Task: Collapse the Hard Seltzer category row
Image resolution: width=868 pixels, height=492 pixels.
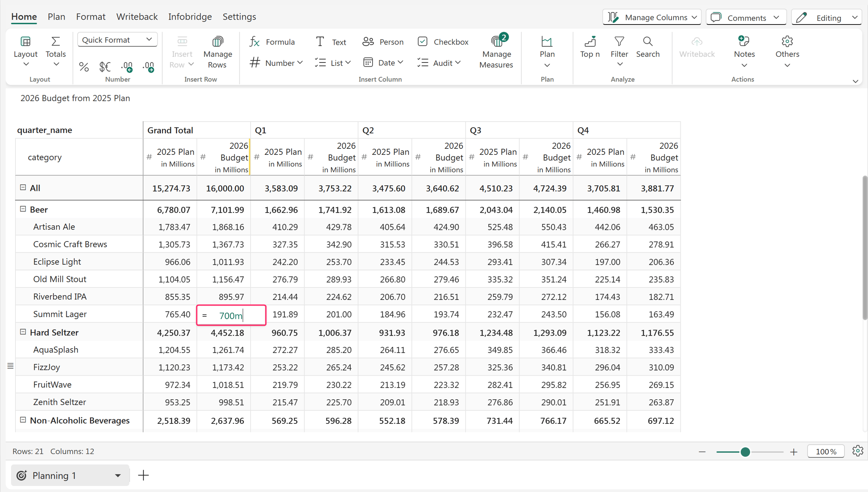Action: coord(23,332)
